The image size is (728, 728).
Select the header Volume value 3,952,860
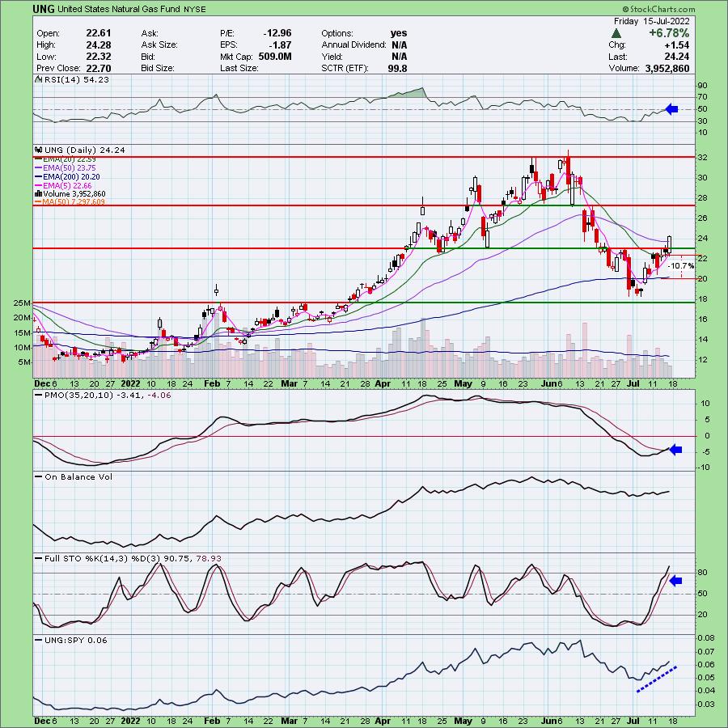667,68
